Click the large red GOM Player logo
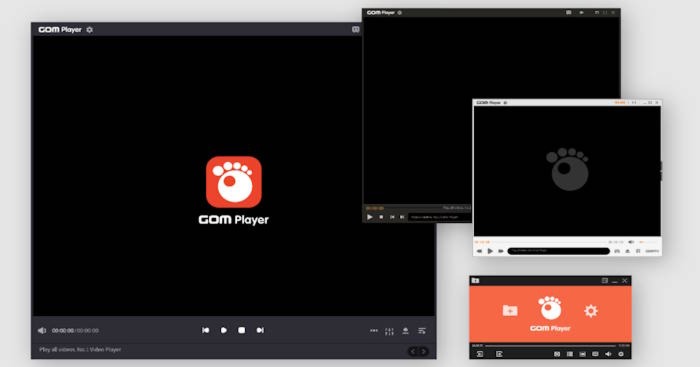 pyautogui.click(x=234, y=182)
